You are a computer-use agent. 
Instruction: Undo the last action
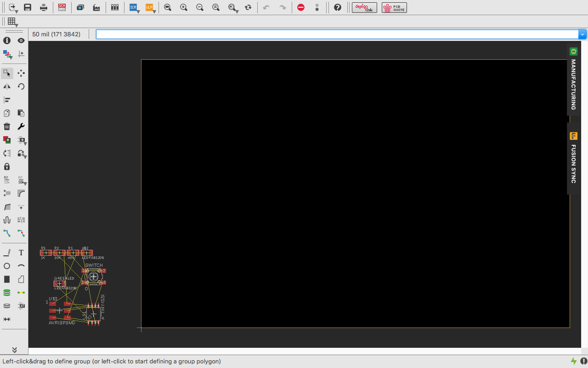tap(266, 7)
